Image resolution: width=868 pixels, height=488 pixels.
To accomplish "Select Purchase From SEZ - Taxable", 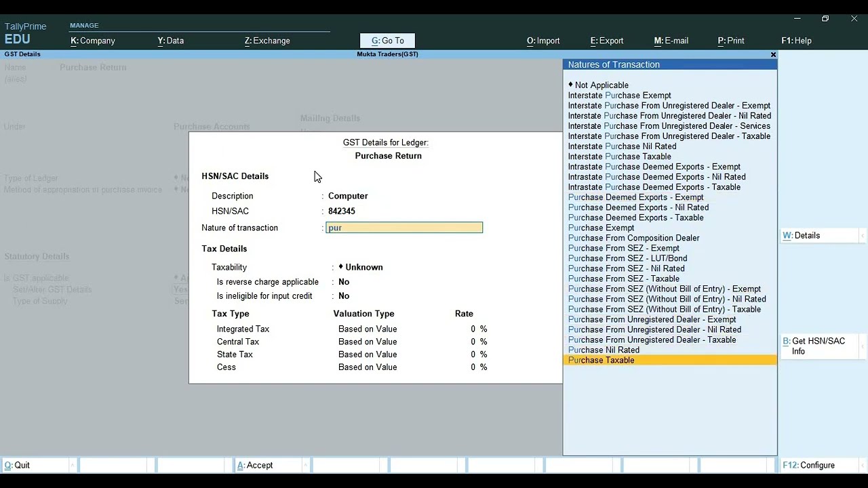I will point(670,279).
